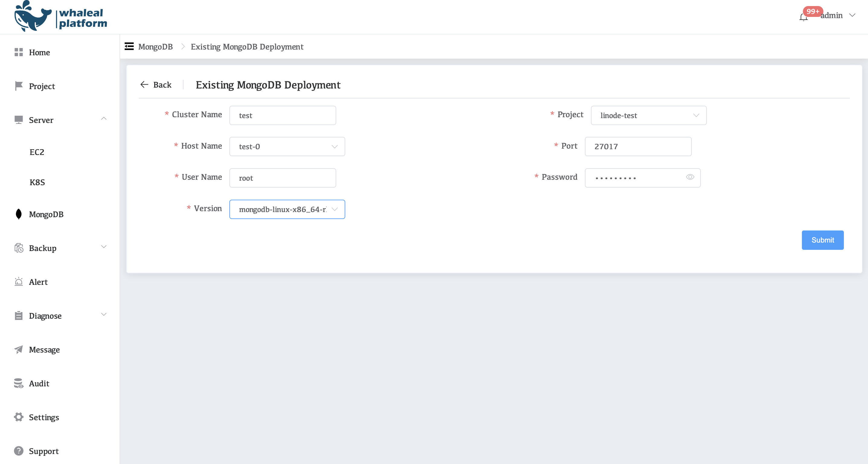Viewport: 868px width, 464px height.
Task: Select EC2 under the Server menu
Action: pyautogui.click(x=37, y=152)
